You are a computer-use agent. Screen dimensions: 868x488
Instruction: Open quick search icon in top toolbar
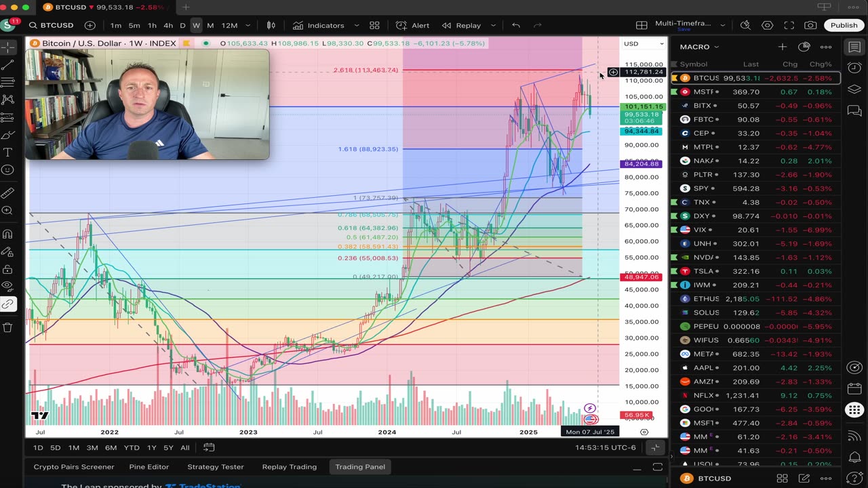[x=745, y=25]
